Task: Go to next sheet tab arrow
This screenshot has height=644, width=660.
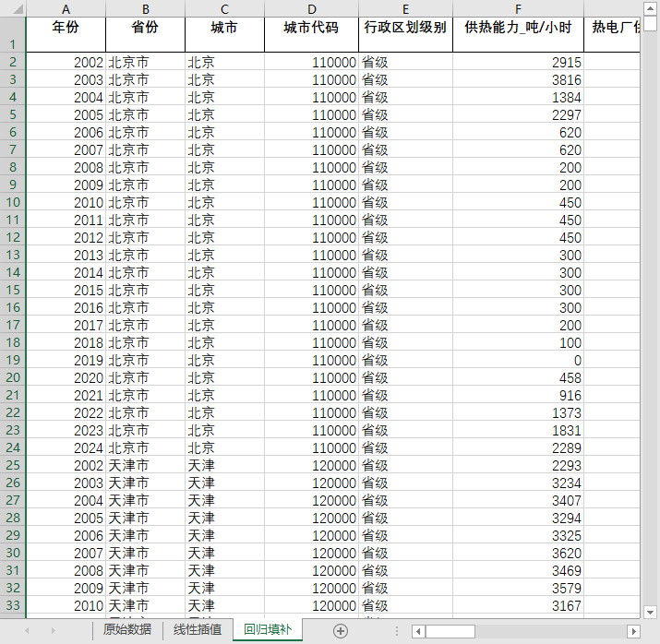Action: pos(53,630)
